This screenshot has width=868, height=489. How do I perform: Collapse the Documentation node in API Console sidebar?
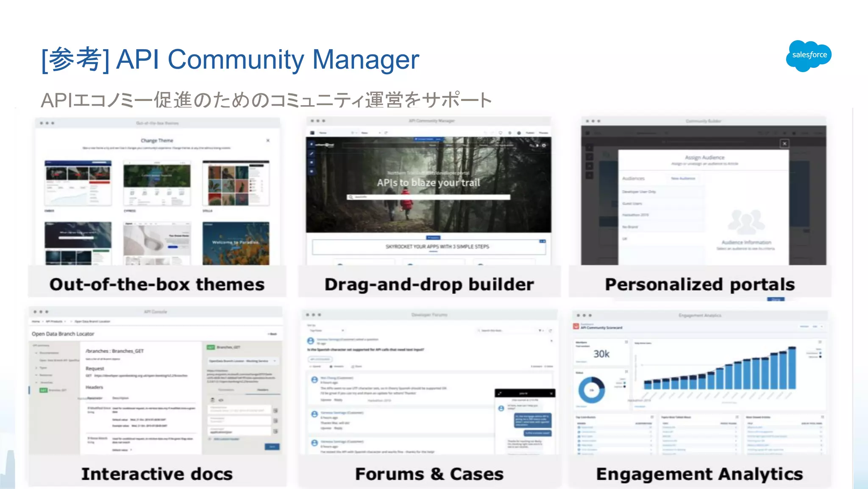pos(36,352)
